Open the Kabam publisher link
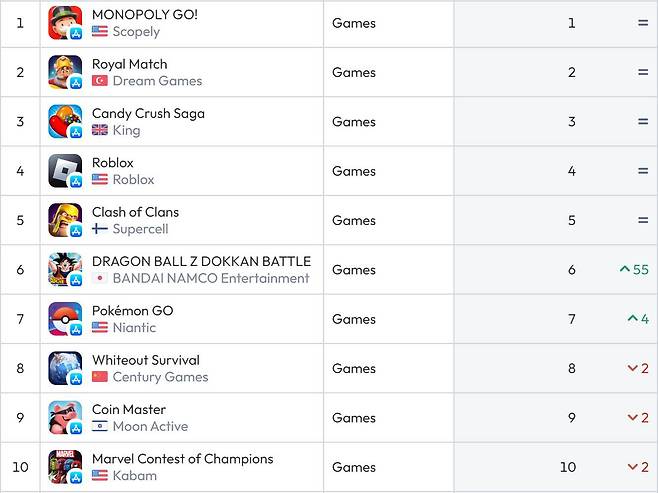 click(x=134, y=476)
